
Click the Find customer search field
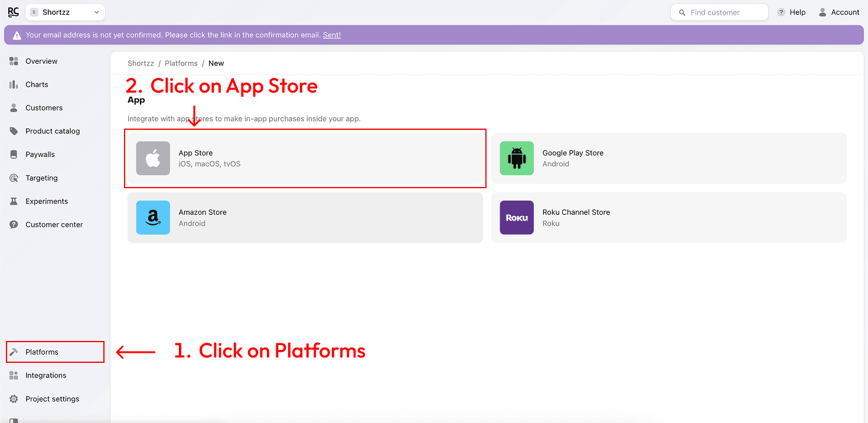point(719,12)
